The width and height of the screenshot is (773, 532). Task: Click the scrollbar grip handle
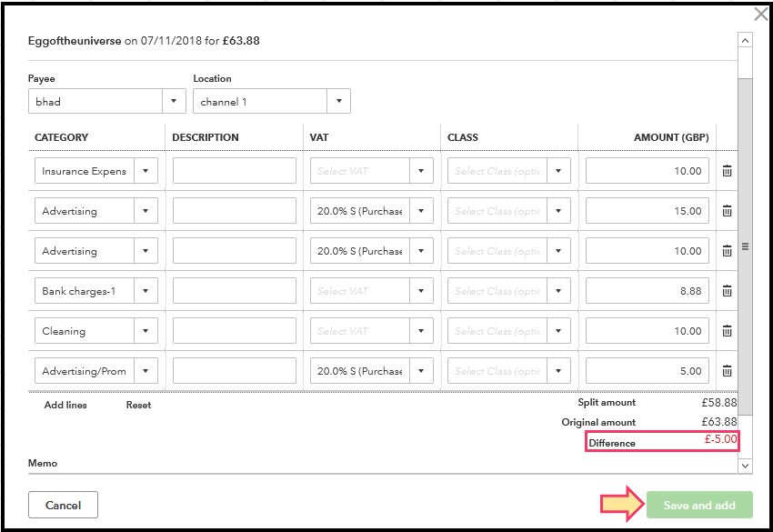745,246
